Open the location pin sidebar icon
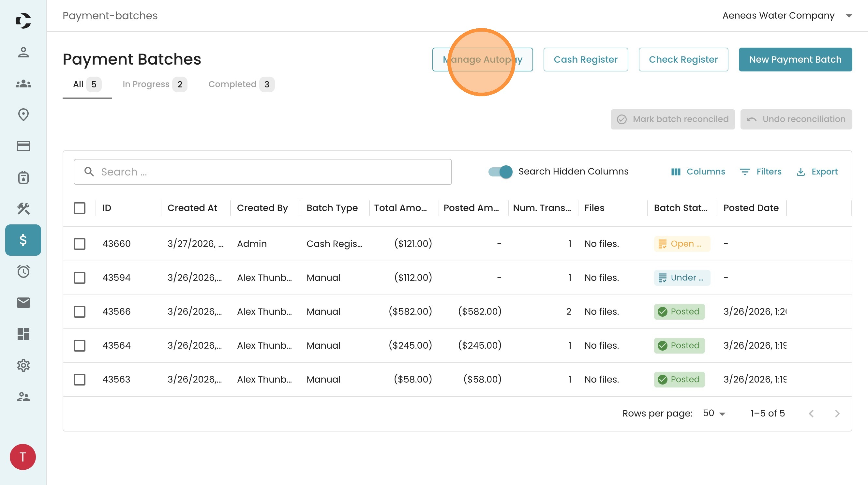868x485 pixels. pos(23,115)
